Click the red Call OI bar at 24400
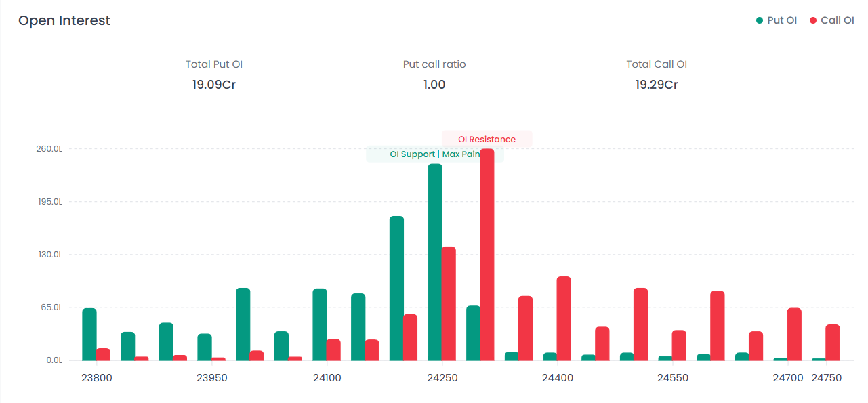Screen dimensions: 868x403 pos(564,318)
